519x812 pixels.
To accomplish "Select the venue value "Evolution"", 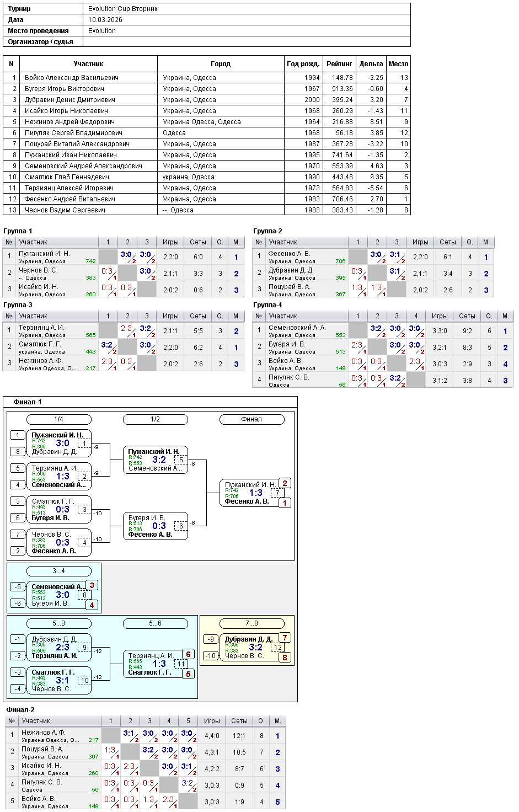I will click(x=102, y=31).
